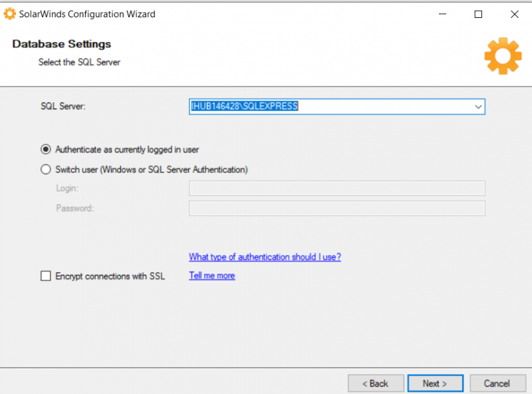Minimize the Configuration Wizard window
The height and width of the screenshot is (394, 532).
442,14
